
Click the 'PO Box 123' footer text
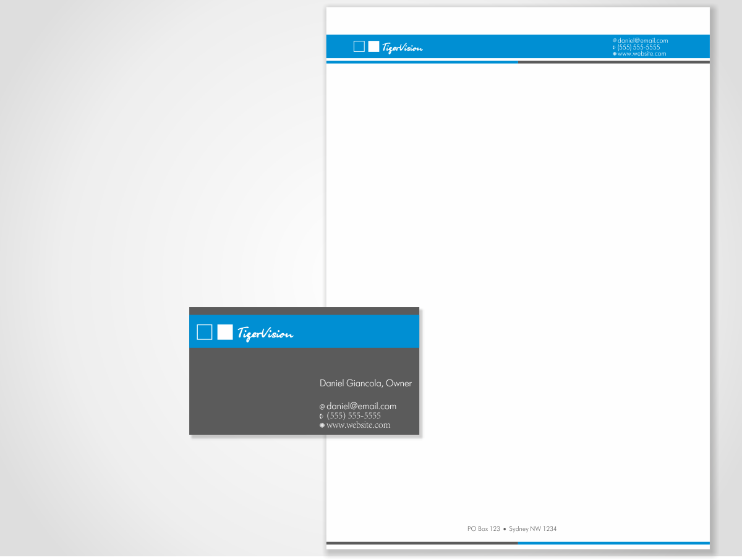pos(484,529)
